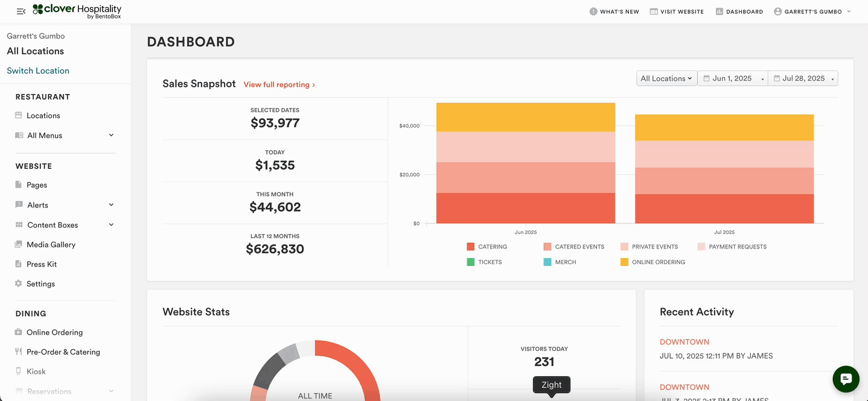Toggle the Private Events legend swatch
This screenshot has width=868, height=401.
624,247
